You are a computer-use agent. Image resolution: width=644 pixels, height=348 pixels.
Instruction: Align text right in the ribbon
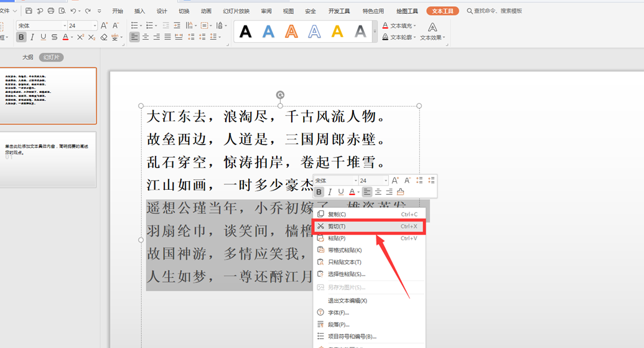pos(156,37)
